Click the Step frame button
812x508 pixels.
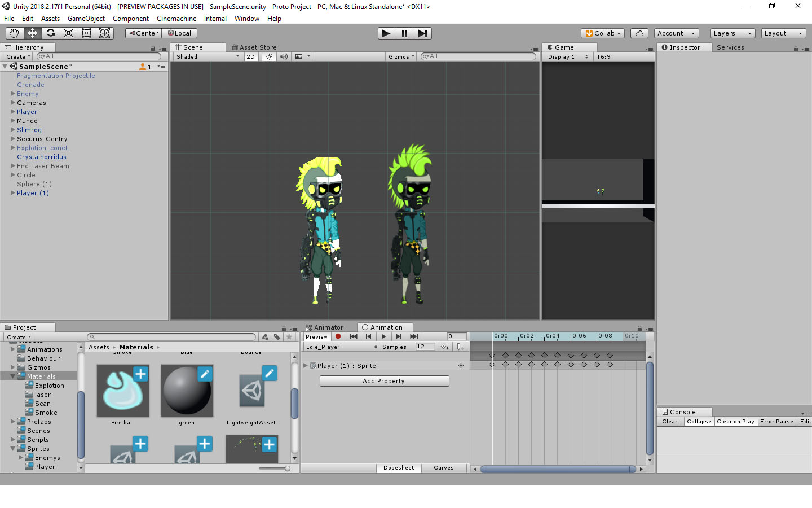point(423,33)
